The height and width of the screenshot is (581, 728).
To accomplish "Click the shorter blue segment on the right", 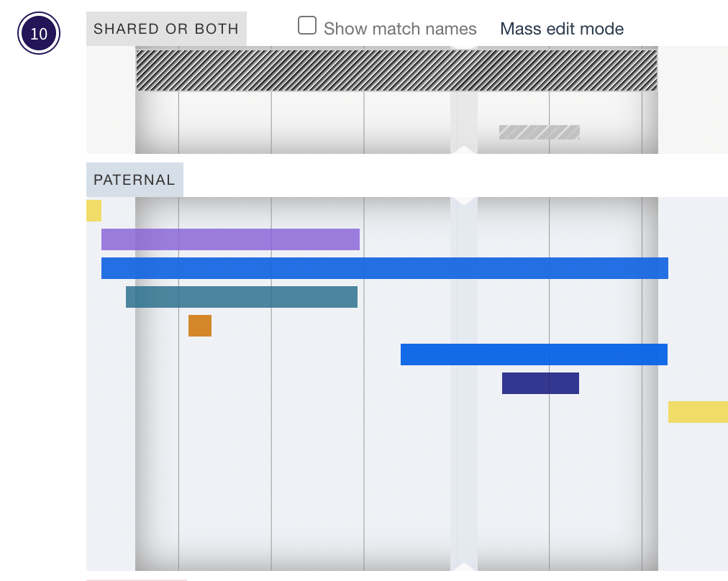I will [x=534, y=354].
